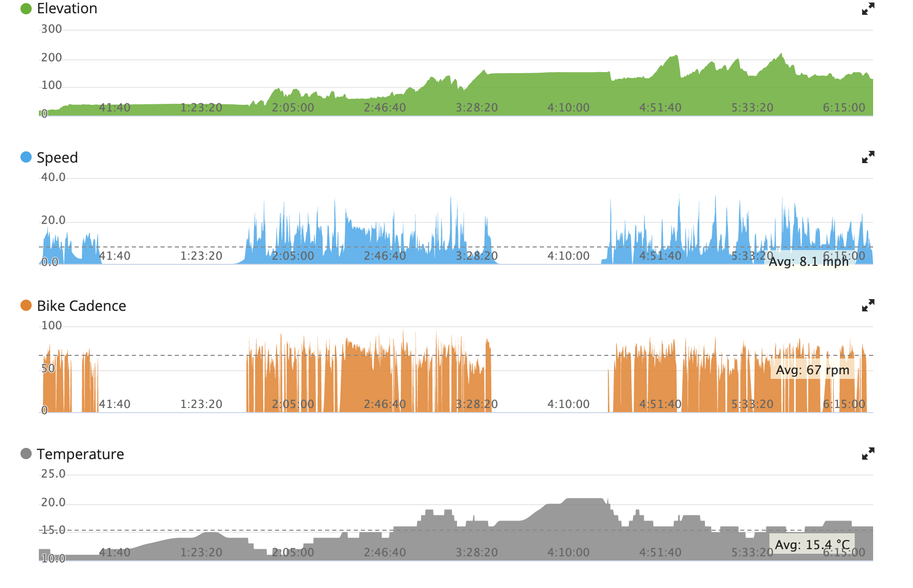Viewport: 913px width, 588px height.
Task: Select the Speed chart title
Action: [57, 157]
